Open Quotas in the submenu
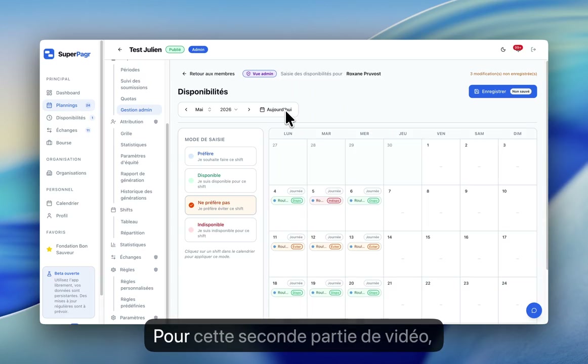Viewport: 588px width, 364px height. [128, 99]
